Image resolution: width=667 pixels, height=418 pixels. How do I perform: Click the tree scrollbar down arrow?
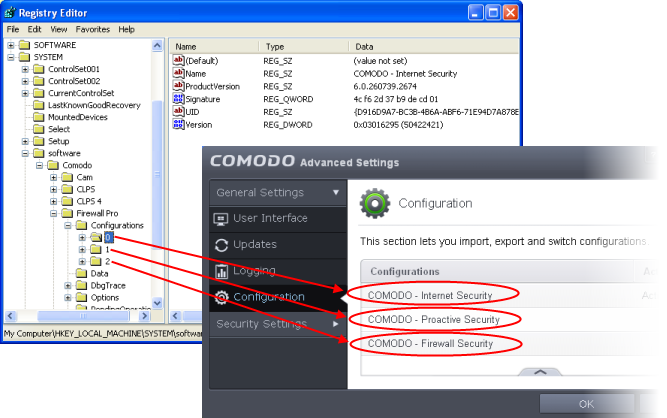[x=157, y=303]
